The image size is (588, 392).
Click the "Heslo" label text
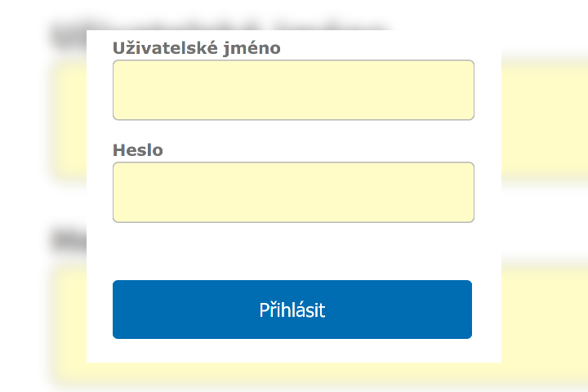tap(138, 150)
